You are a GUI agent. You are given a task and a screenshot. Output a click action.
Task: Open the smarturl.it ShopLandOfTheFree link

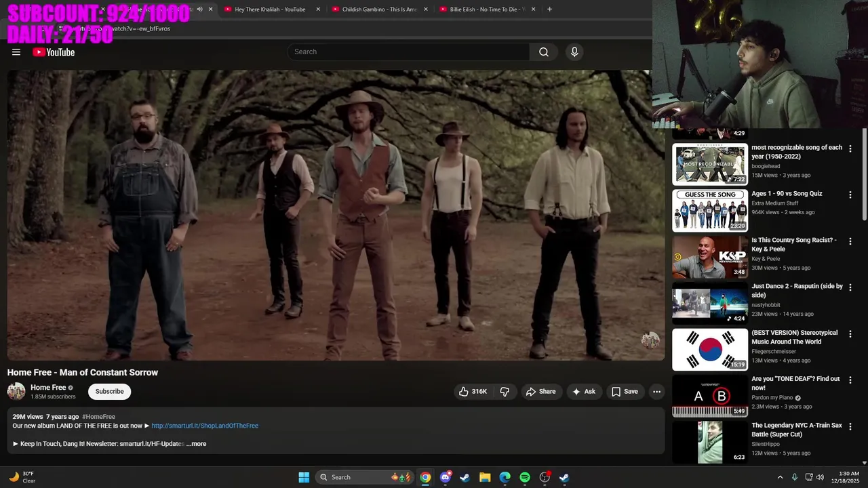[205, 426]
